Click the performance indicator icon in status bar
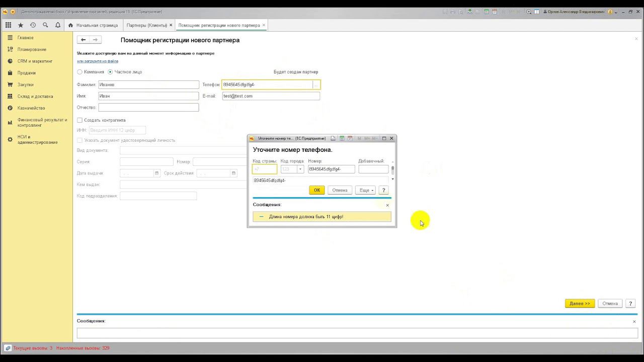Image resolution: width=644 pixels, height=362 pixels. pyautogui.click(x=8, y=348)
